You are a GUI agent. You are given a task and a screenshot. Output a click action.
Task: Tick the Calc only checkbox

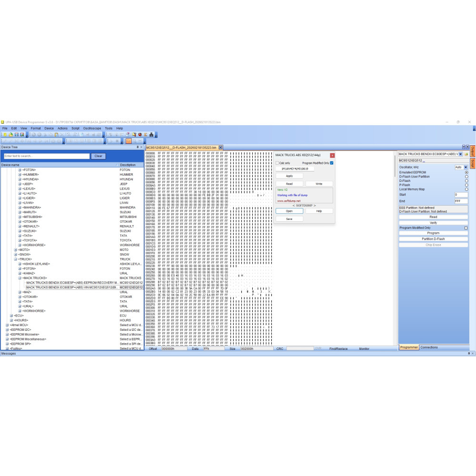click(x=277, y=163)
